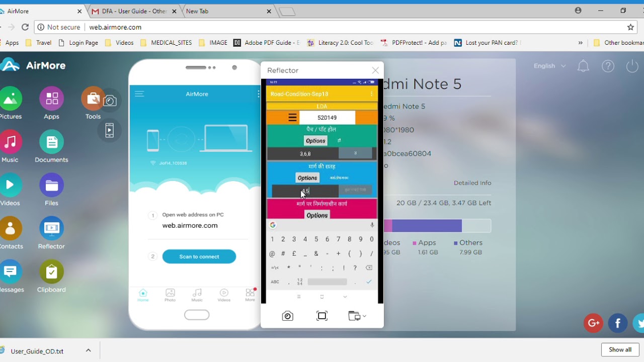Select the More tab in the phone mockup
Image resolution: width=644 pixels, height=362 pixels.
pos(250,295)
